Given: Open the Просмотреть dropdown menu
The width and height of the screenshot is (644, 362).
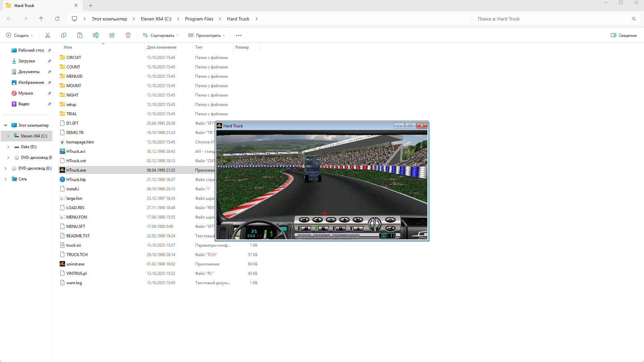Looking at the screenshot, I should click(x=206, y=35).
